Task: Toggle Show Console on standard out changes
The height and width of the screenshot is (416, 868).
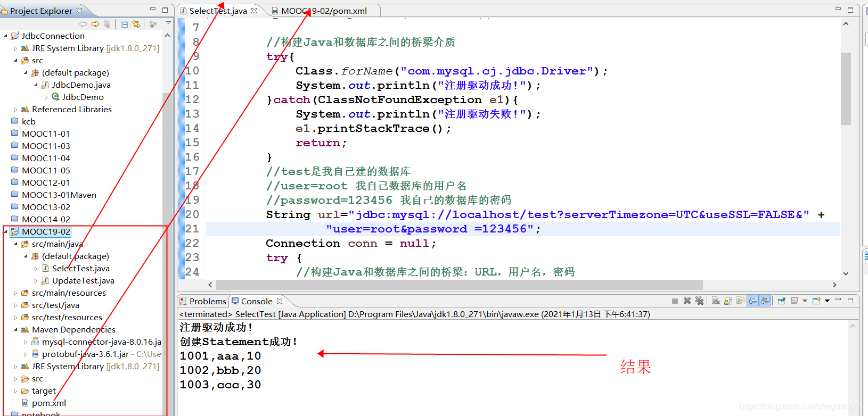Action: click(753, 301)
